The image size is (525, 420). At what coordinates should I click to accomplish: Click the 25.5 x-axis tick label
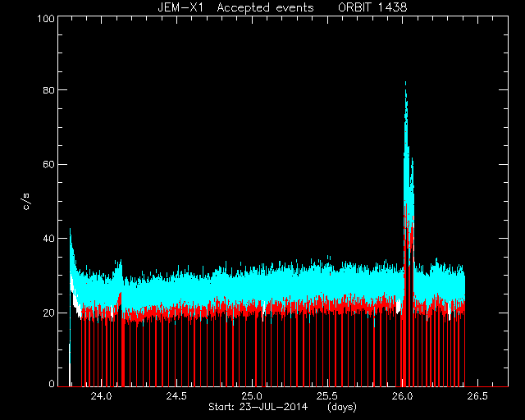point(327,396)
